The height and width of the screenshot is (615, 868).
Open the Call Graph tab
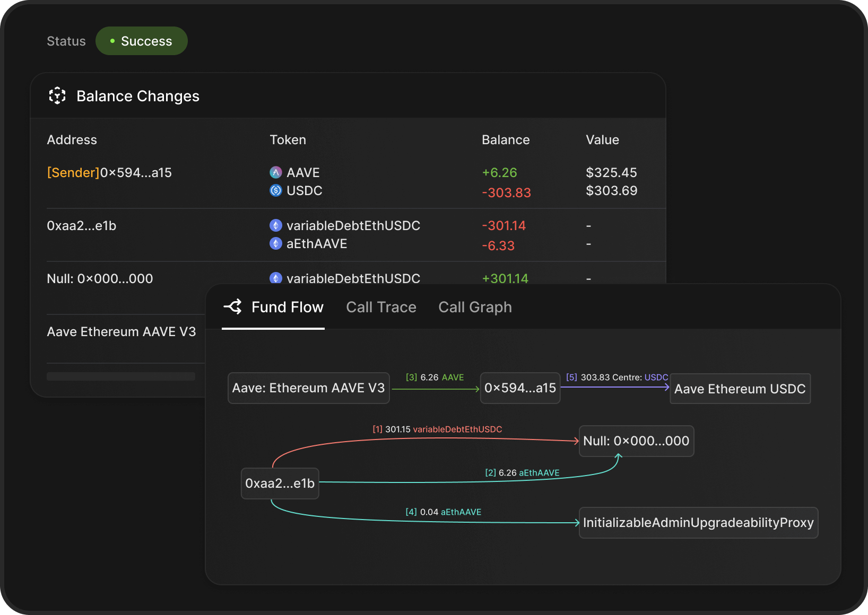click(475, 307)
